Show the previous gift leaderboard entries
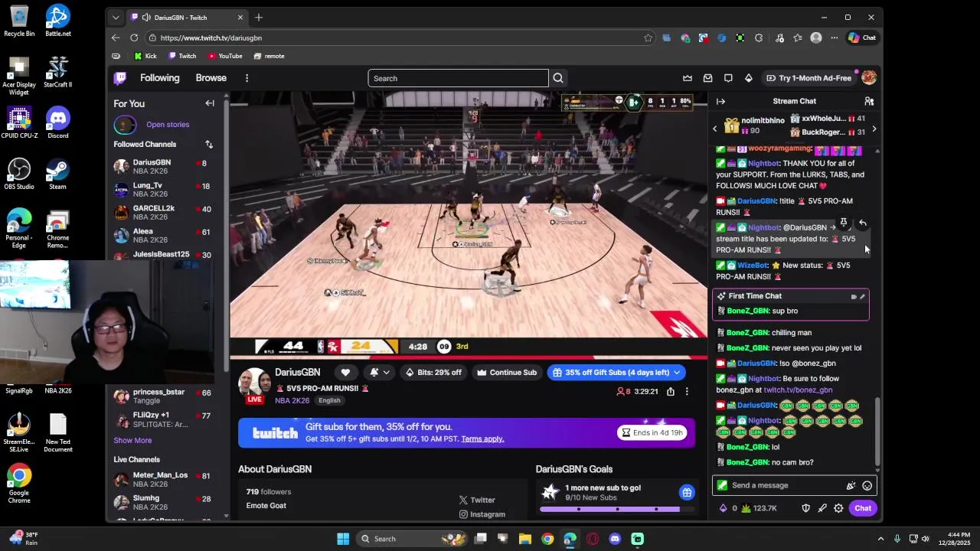The width and height of the screenshot is (980, 551). point(715,129)
